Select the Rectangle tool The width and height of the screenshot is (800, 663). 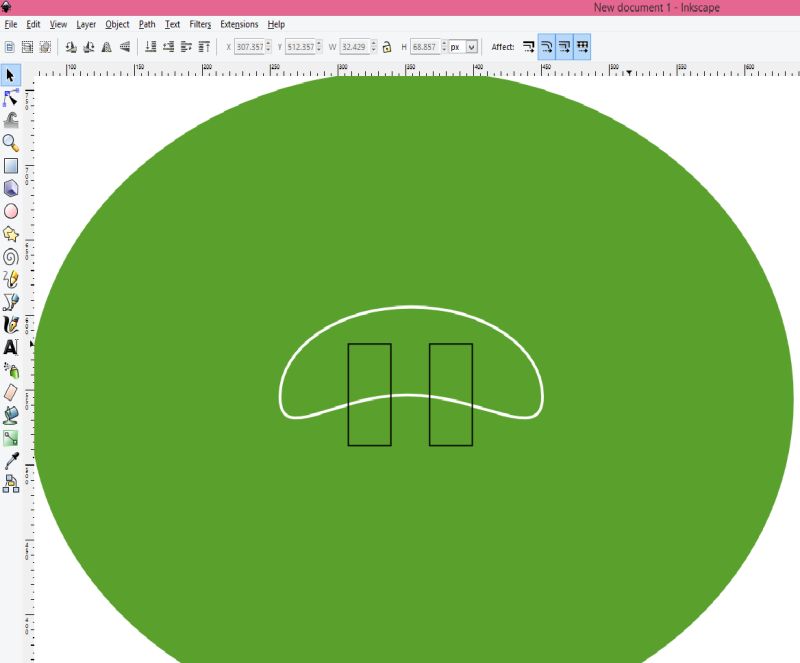(x=13, y=165)
